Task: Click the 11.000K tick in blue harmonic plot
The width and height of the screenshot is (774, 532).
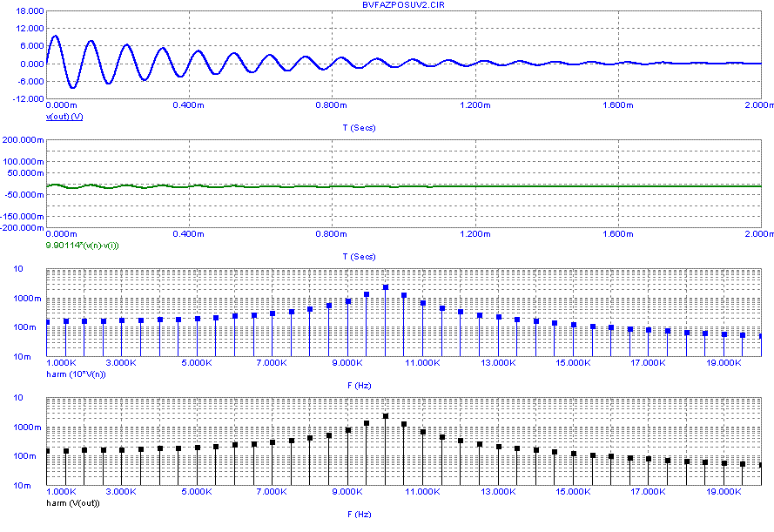Action: click(x=423, y=363)
